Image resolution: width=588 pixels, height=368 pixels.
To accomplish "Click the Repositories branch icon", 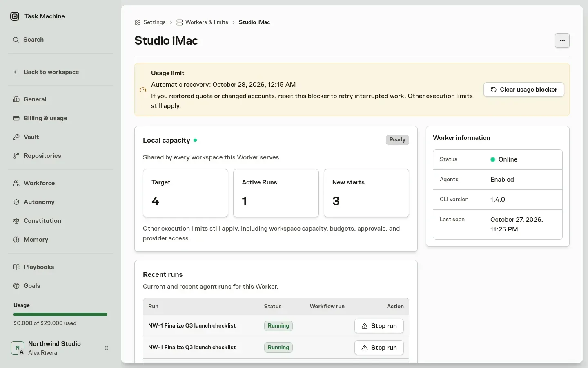I will tap(16, 156).
